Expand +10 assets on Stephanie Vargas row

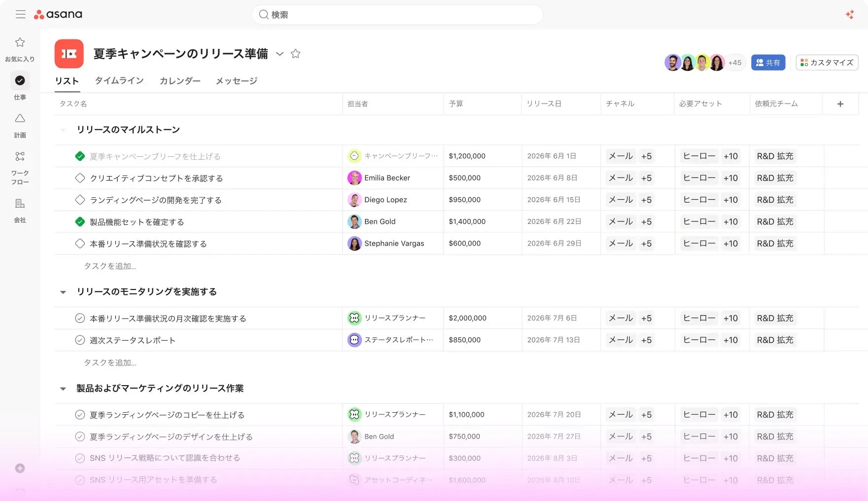pyautogui.click(x=730, y=243)
